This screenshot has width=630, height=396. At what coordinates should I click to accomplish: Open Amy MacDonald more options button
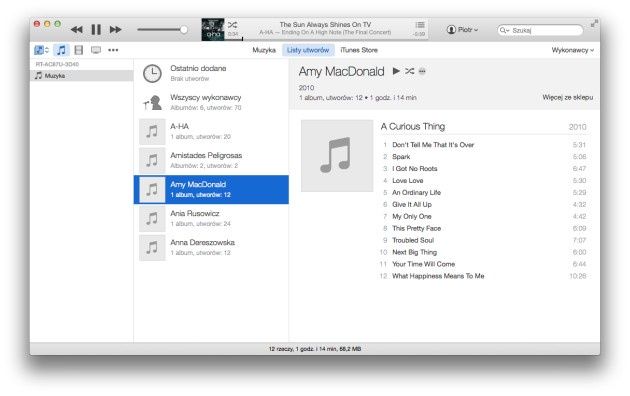[422, 71]
